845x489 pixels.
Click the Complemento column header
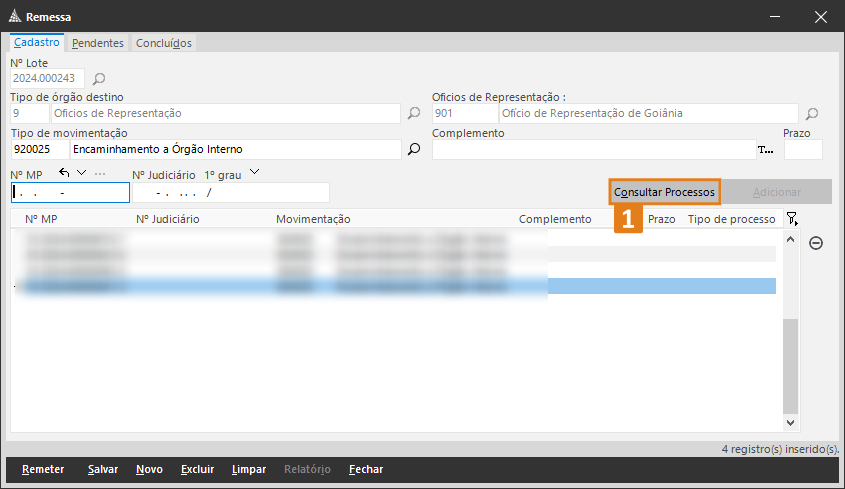tap(555, 219)
